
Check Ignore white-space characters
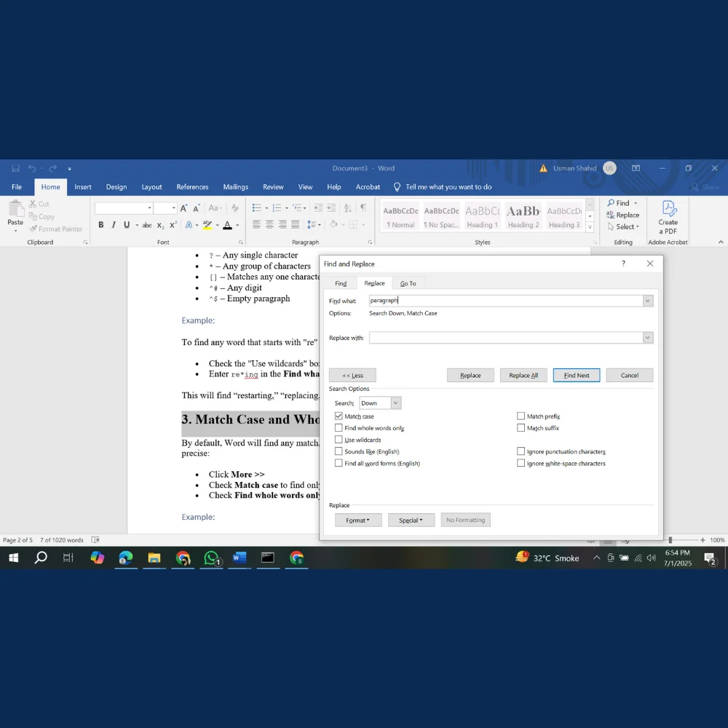click(521, 463)
